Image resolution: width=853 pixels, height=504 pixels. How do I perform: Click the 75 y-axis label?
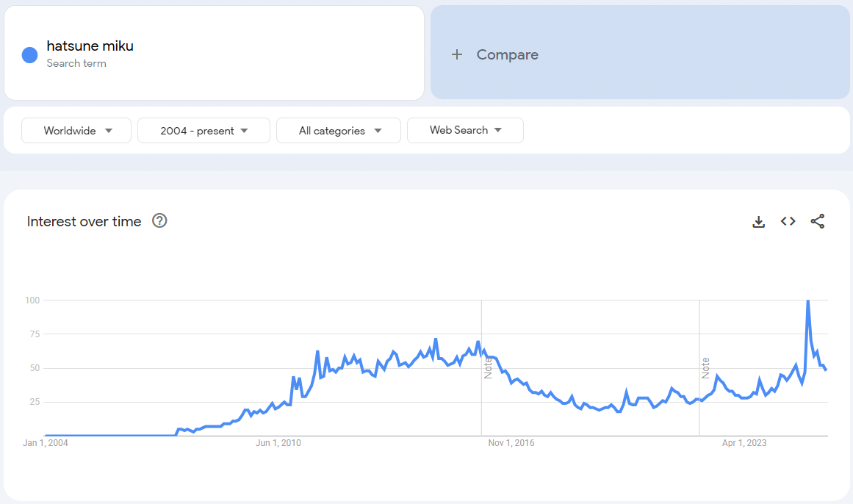point(35,334)
